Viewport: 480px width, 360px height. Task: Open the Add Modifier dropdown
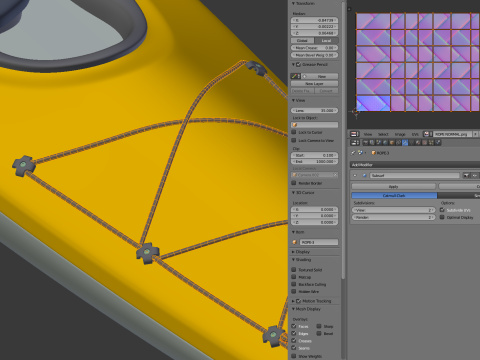pyautogui.click(x=415, y=165)
